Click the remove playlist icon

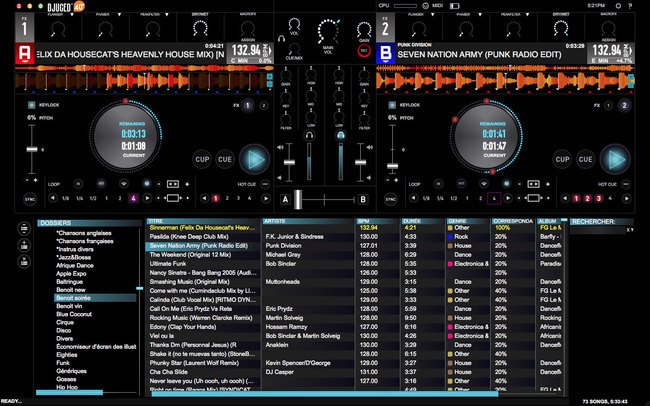24,261
